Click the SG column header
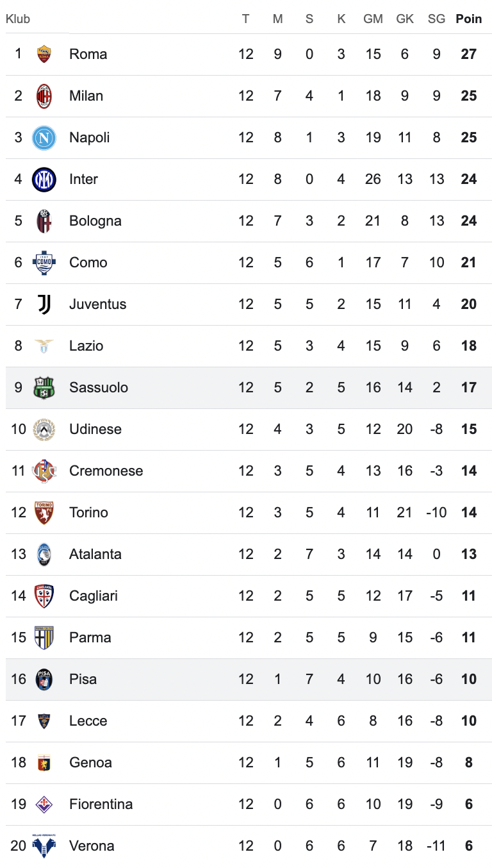492x868 pixels. point(436,19)
